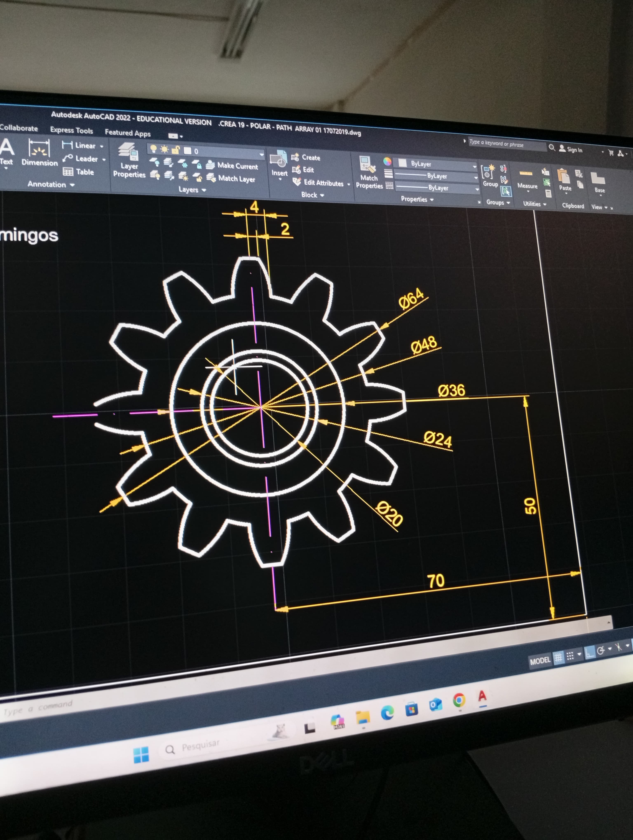The width and height of the screenshot is (633, 840).
Task: Switch to the Express Tools tab
Action: pyautogui.click(x=72, y=130)
